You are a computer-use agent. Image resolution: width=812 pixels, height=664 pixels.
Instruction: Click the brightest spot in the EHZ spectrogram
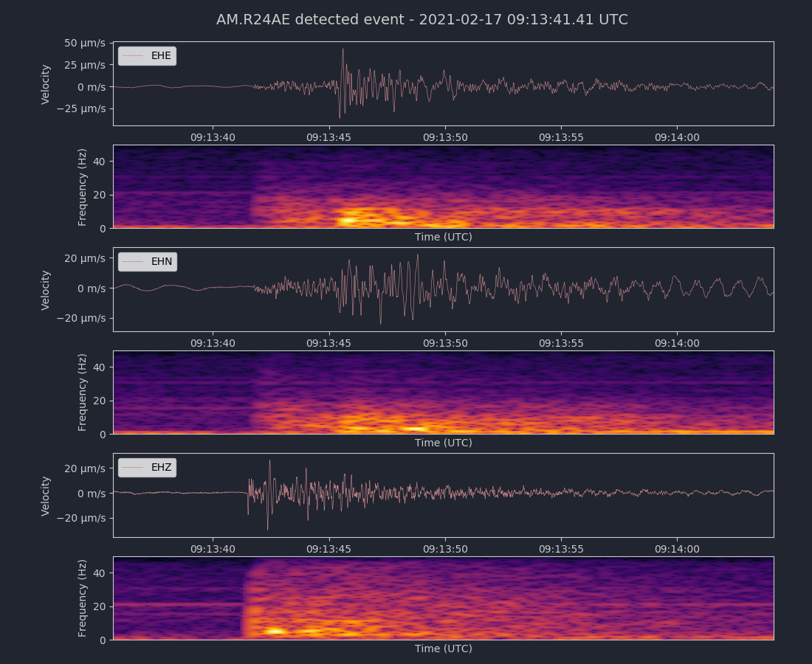(276, 632)
